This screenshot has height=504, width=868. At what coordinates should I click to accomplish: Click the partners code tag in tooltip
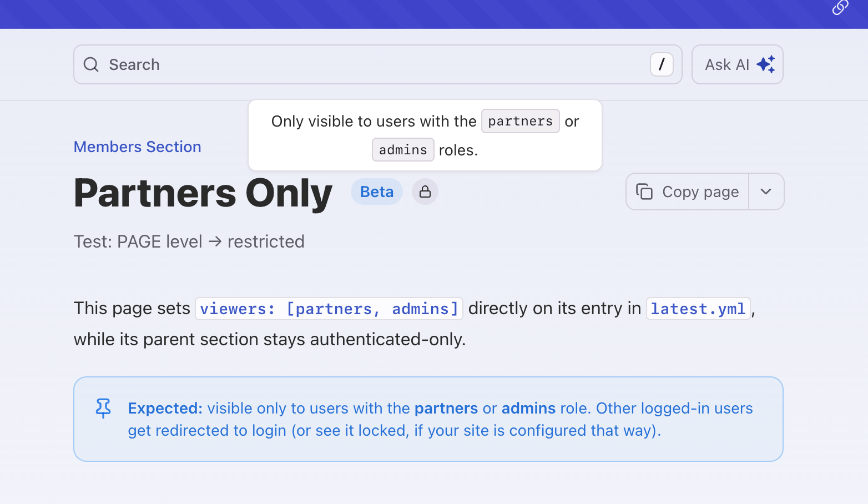click(521, 121)
